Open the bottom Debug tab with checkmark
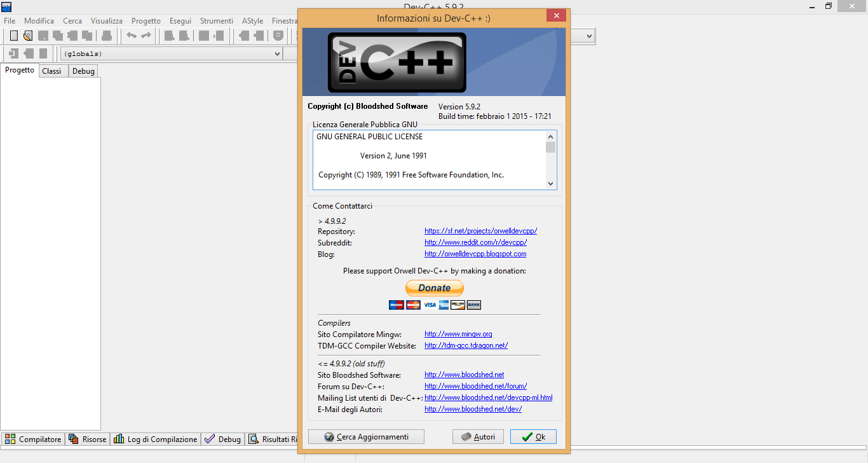The image size is (868, 463). (223, 439)
